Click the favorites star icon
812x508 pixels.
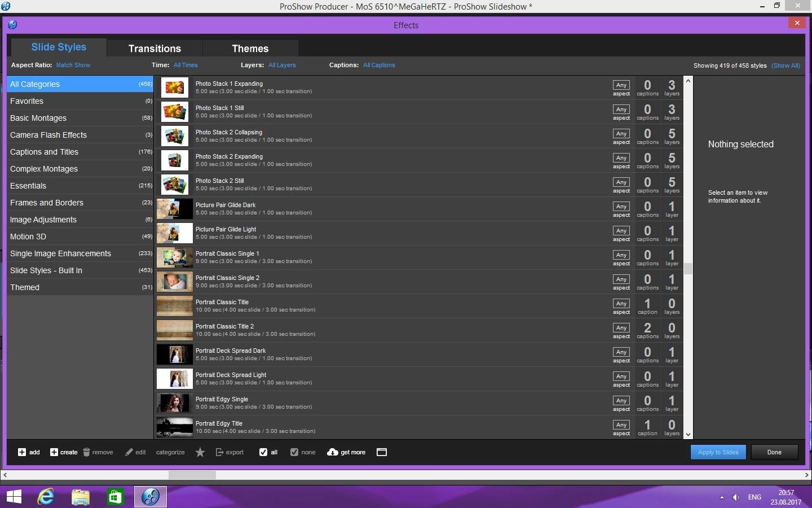200,452
